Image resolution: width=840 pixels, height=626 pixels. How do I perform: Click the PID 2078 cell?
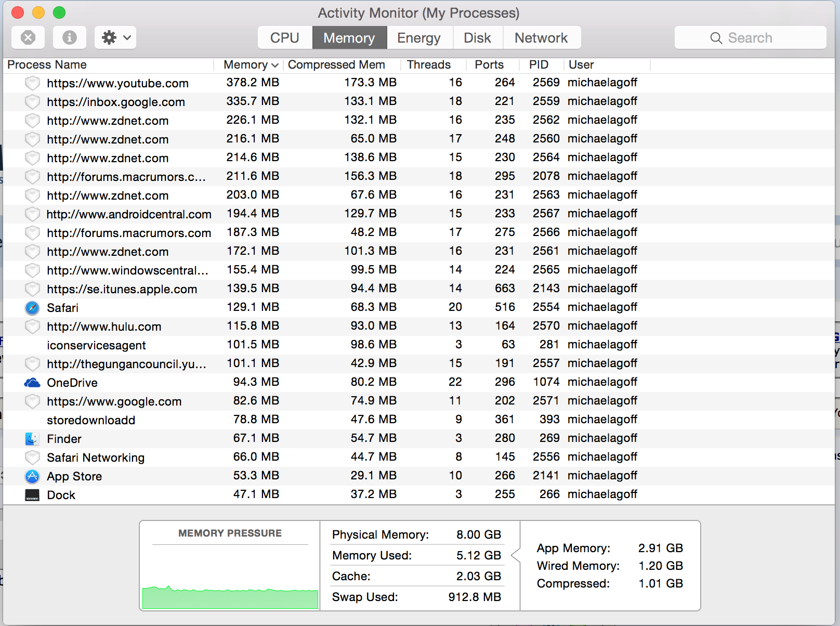click(546, 176)
